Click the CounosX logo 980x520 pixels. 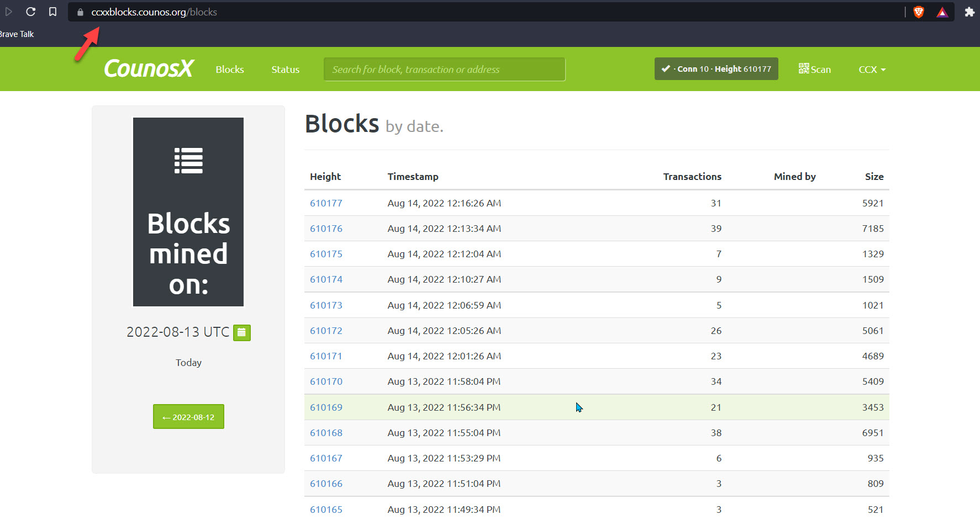[149, 68]
